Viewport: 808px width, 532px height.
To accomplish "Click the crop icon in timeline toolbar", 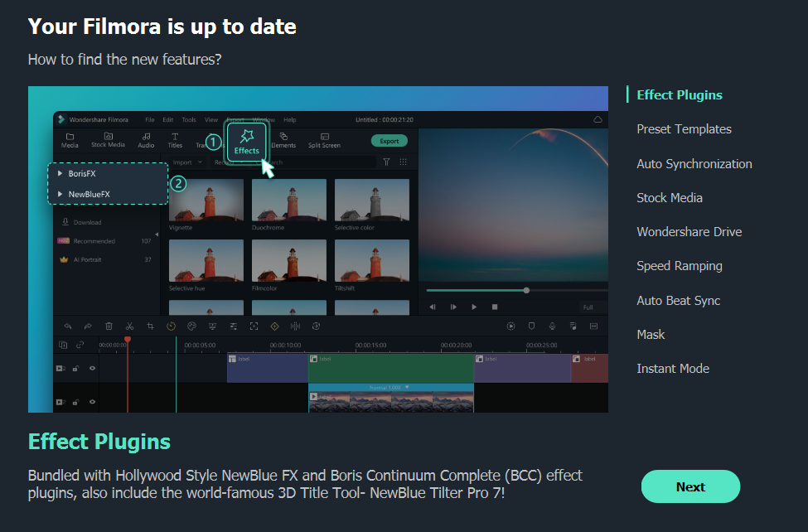I will [150, 326].
